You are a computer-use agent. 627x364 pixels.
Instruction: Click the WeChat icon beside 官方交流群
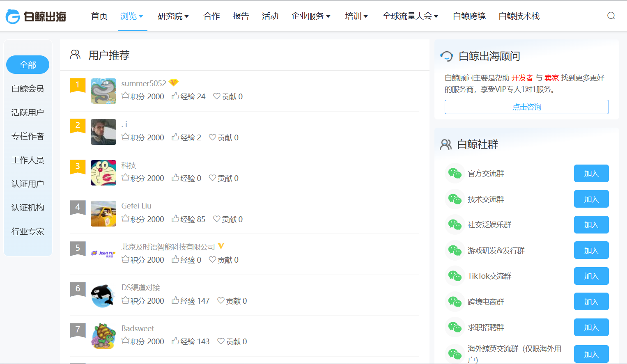pyautogui.click(x=455, y=173)
